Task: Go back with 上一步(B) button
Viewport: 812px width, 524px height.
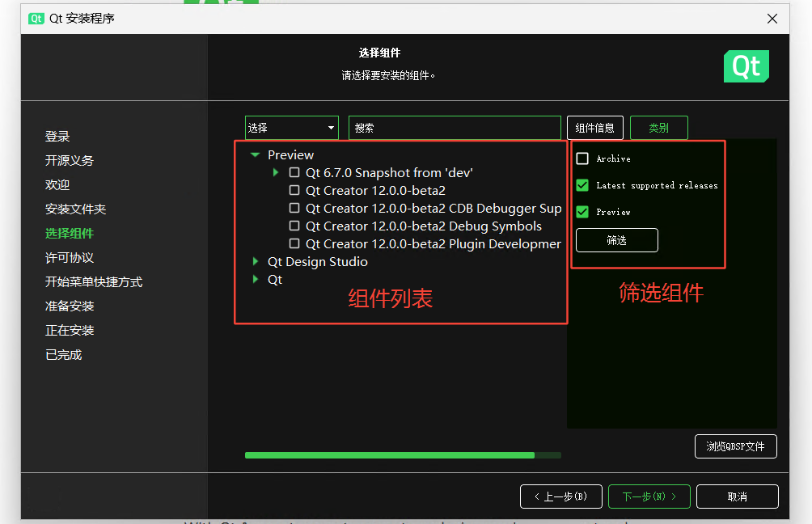Action: coord(560,497)
